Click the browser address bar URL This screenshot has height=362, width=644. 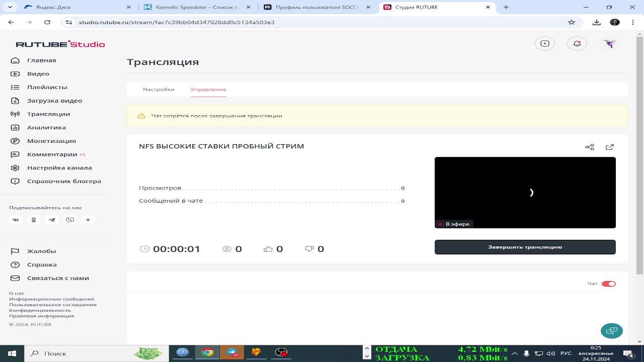pyautogui.click(x=177, y=22)
